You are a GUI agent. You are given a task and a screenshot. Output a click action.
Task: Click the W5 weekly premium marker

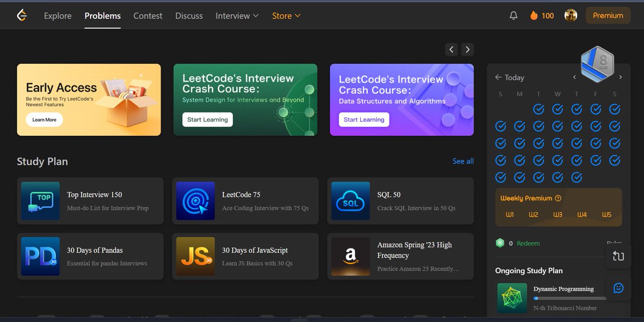tap(606, 215)
